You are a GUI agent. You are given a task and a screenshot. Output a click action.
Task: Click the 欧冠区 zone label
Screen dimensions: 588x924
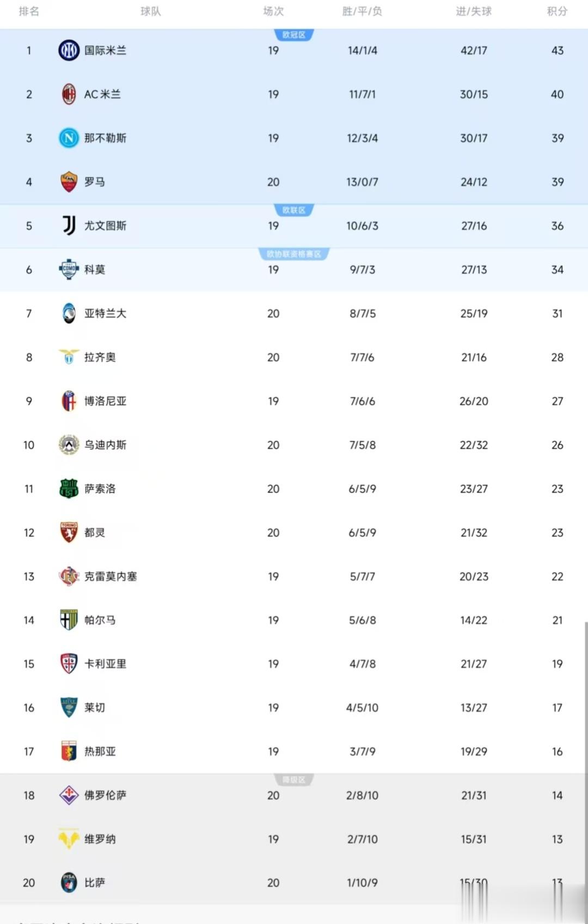pos(294,35)
